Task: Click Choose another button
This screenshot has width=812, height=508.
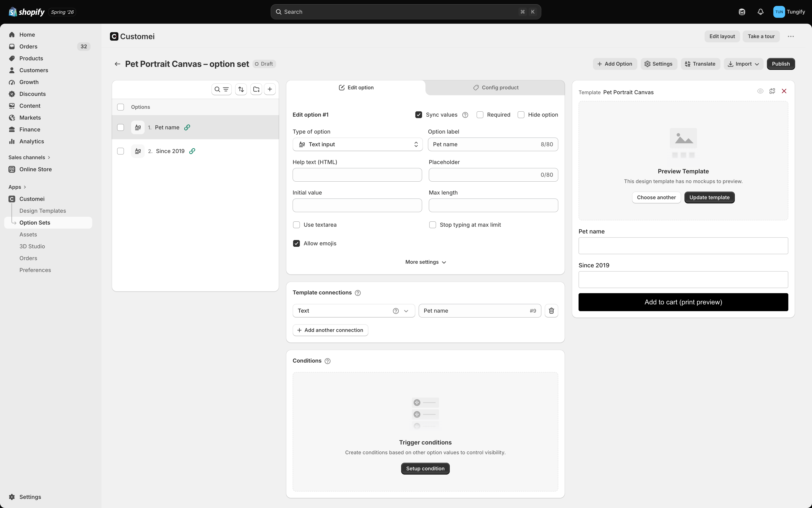Action: click(656, 197)
